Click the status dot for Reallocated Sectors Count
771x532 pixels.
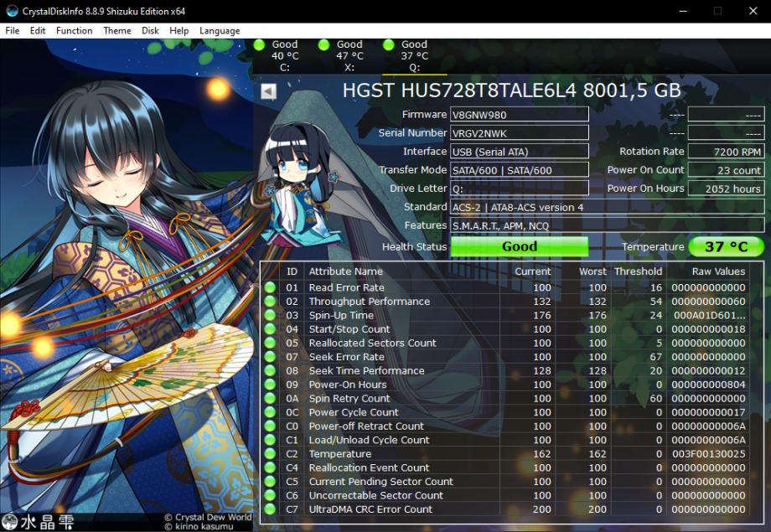click(x=270, y=343)
